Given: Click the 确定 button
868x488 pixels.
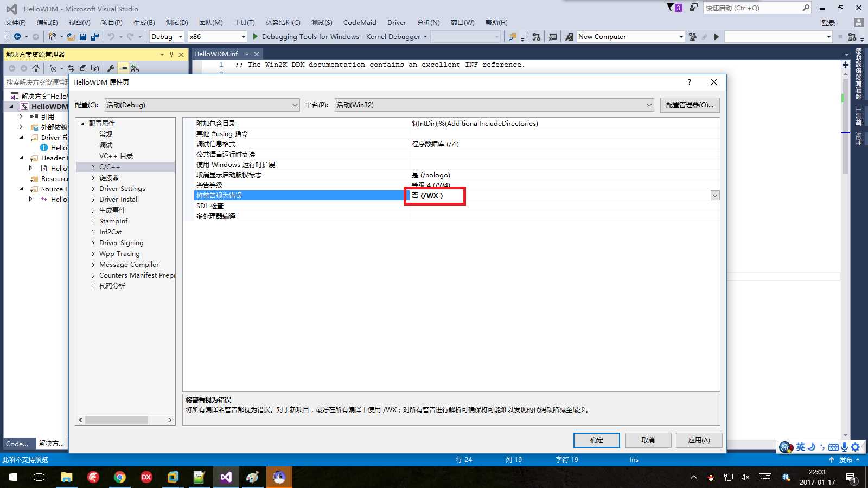Looking at the screenshot, I should coord(597,440).
